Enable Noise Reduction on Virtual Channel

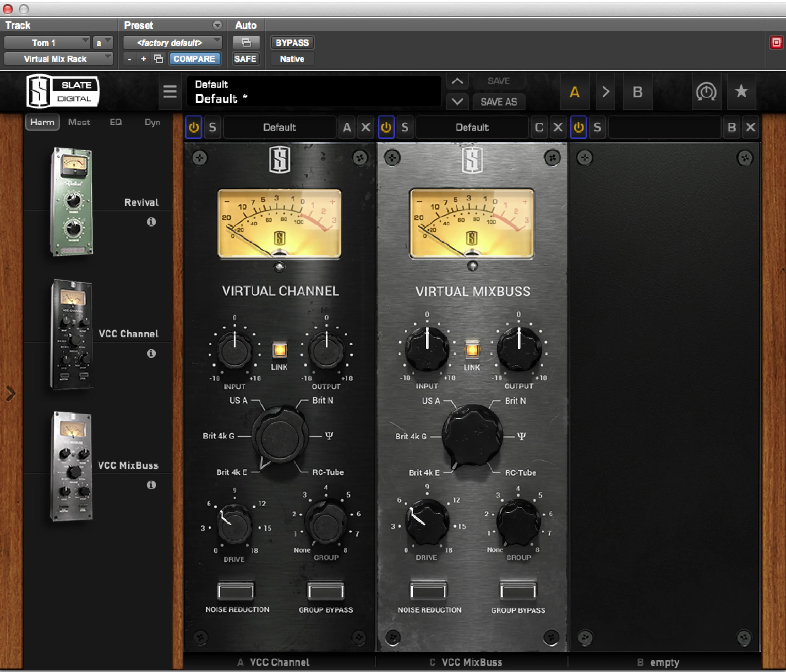click(236, 590)
